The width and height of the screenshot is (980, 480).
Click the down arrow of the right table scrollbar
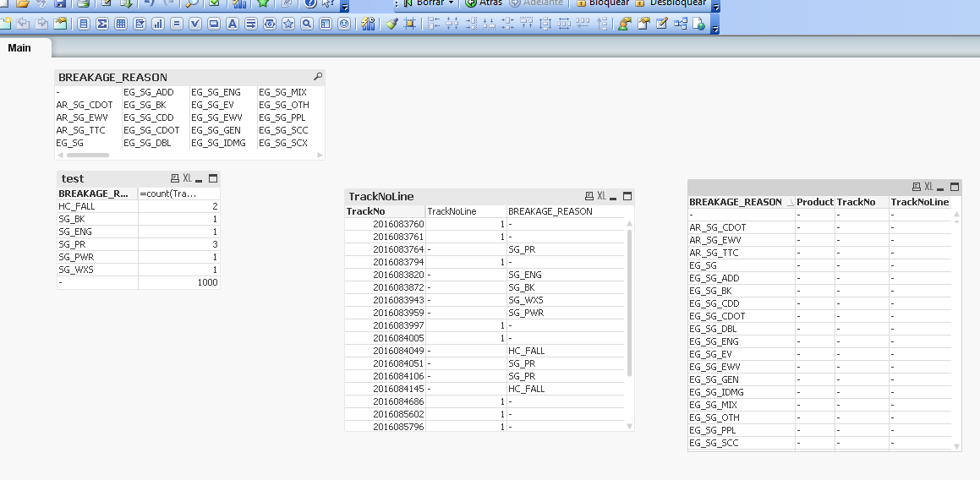(956, 446)
